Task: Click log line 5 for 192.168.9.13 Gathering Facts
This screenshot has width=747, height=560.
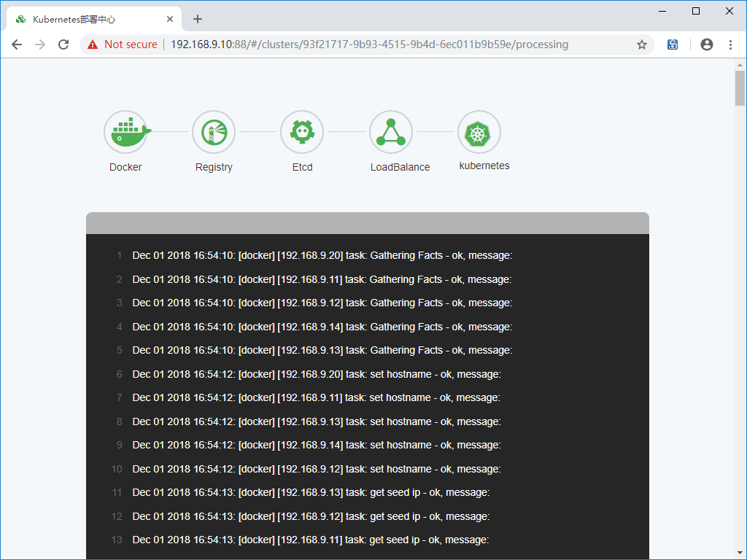Action: coord(322,351)
